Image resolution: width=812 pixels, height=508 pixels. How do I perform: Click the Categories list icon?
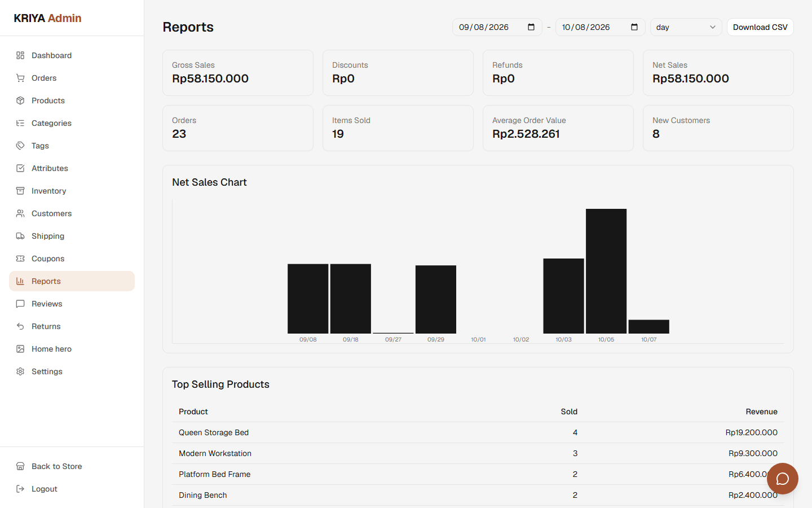20,123
